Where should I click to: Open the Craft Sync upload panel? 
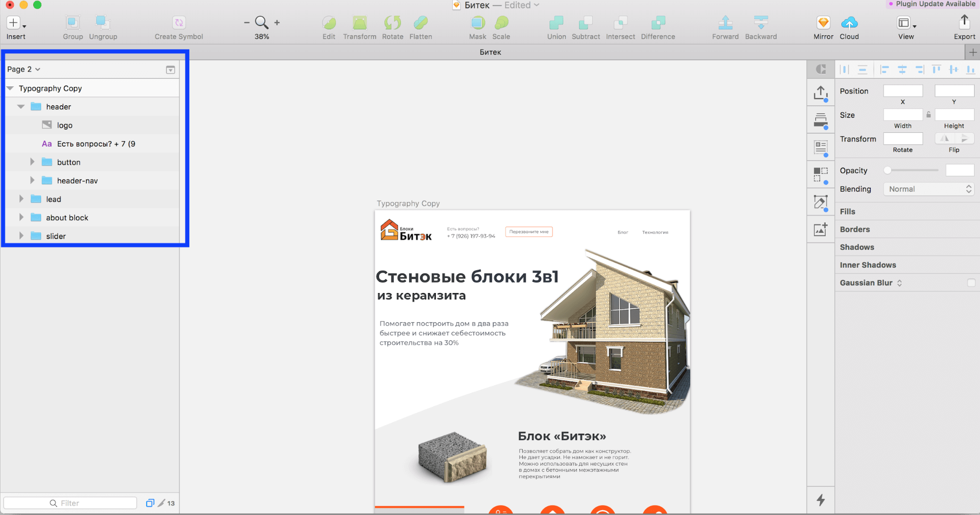tap(821, 93)
